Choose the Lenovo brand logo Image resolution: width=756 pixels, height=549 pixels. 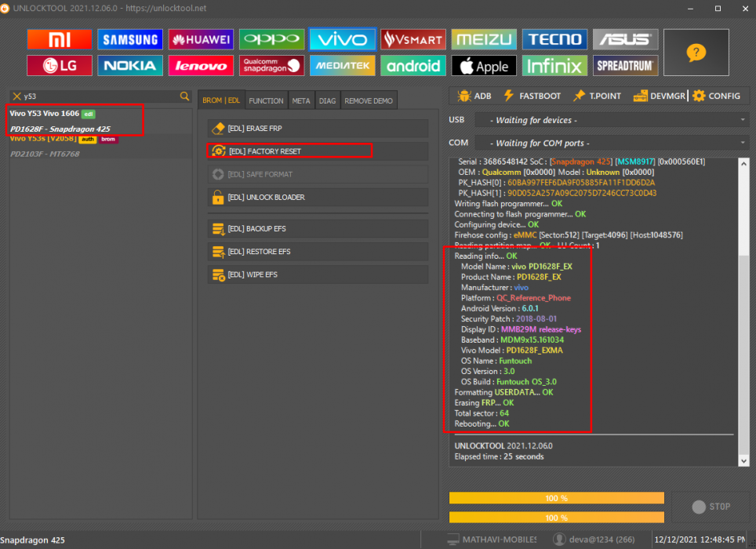pos(201,66)
